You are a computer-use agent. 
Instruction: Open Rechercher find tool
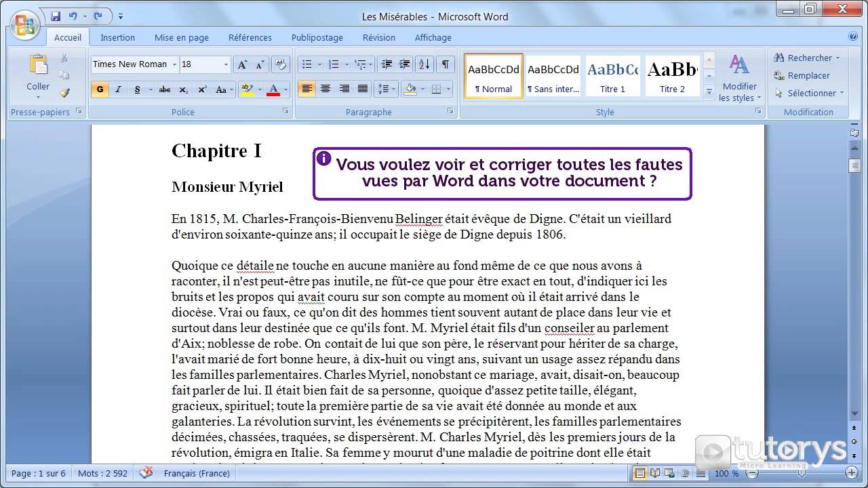point(807,58)
